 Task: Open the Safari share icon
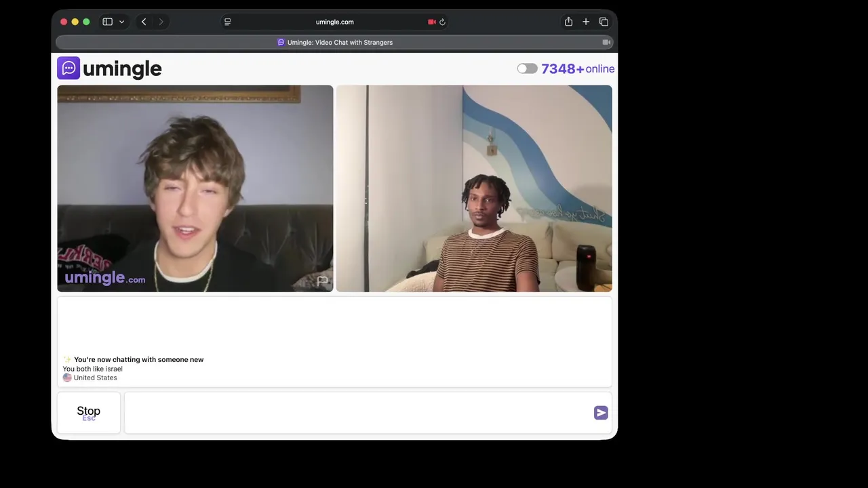tap(568, 22)
